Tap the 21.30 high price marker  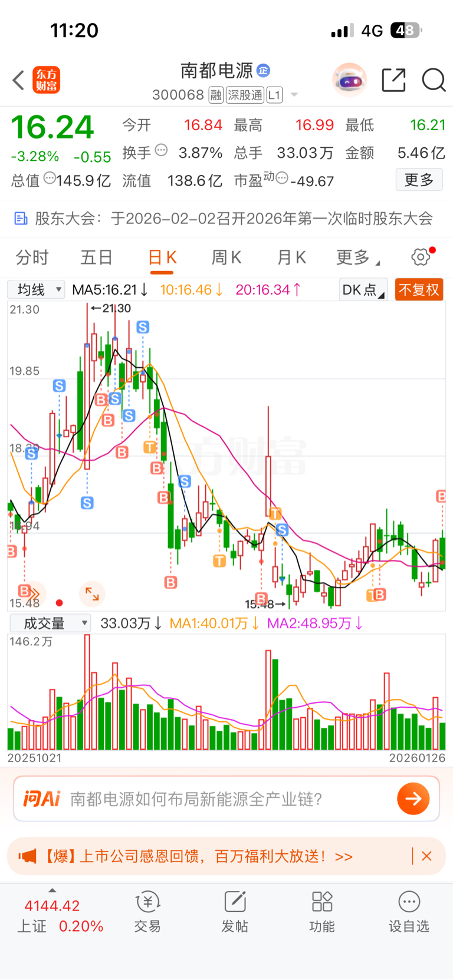click(110, 308)
